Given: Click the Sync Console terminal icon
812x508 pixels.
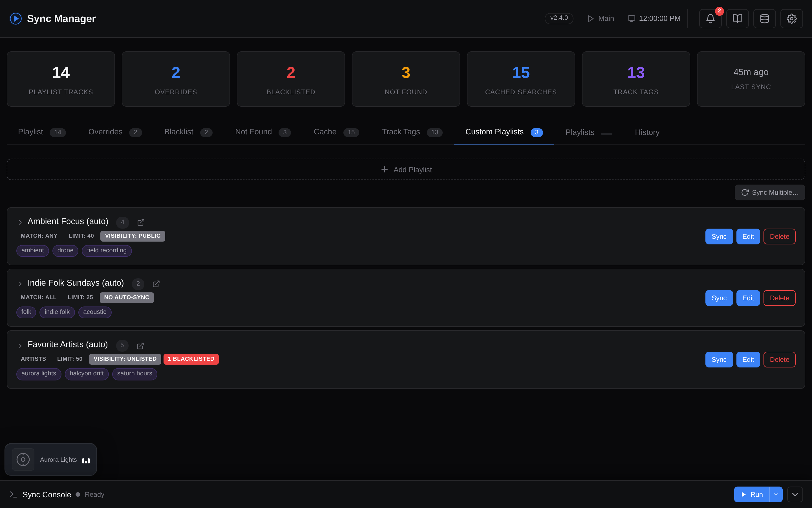Looking at the screenshot, I should (x=13, y=494).
